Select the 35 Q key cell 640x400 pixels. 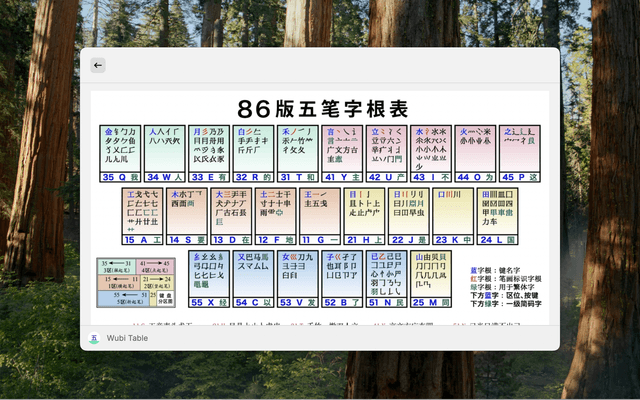(120, 153)
